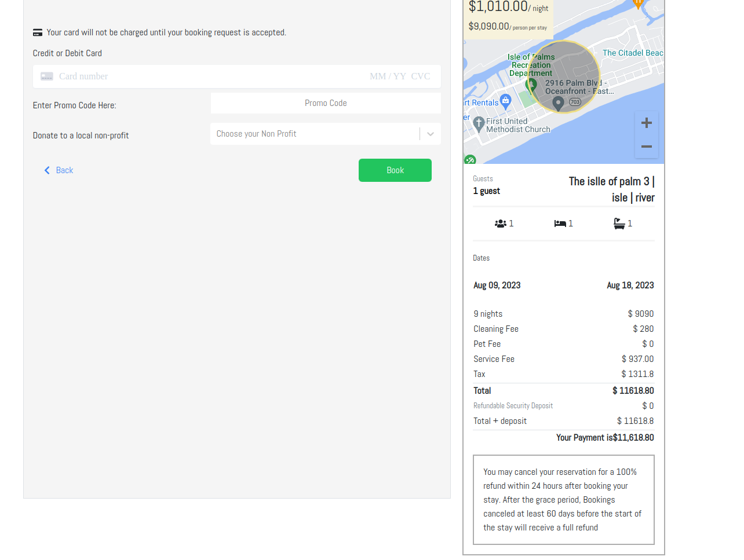Click the 2916 Palm Blvd property pin

[558, 103]
